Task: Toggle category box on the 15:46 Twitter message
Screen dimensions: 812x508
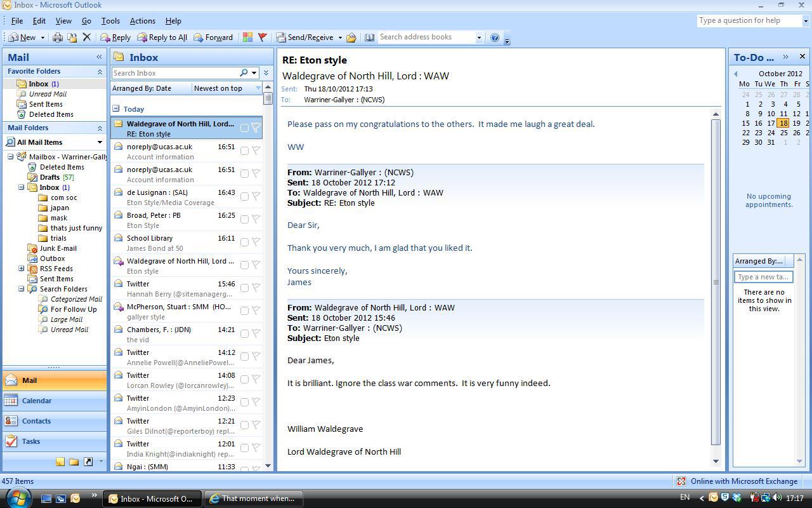Action: coord(244,288)
